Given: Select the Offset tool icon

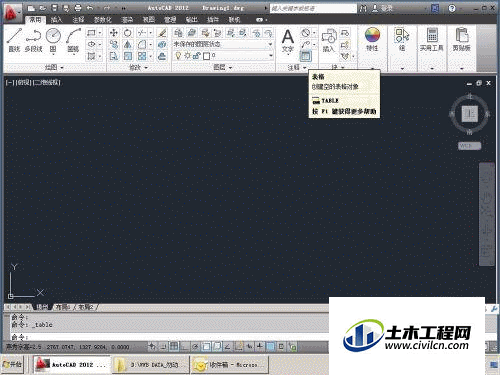Looking at the screenshot, I should (162, 56).
